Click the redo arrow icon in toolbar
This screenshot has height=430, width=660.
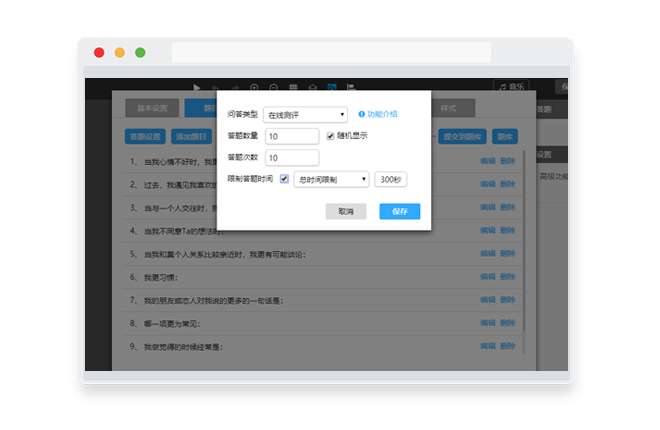(x=235, y=88)
